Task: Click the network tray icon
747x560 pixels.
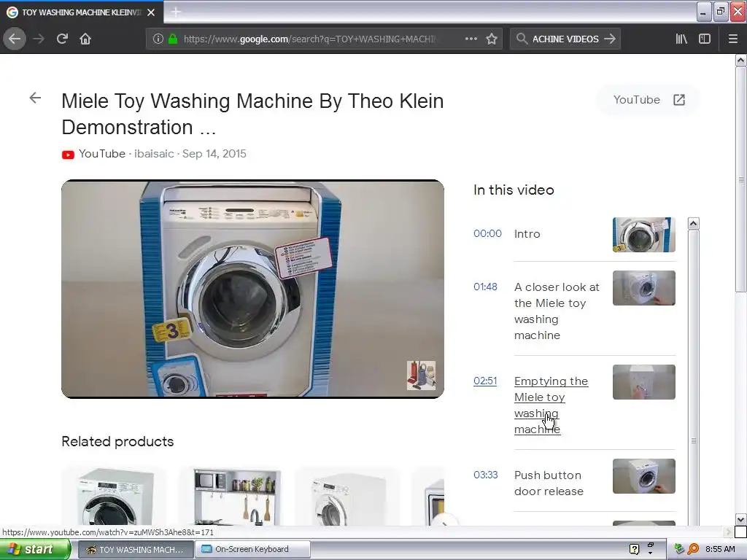Action: [x=679, y=549]
